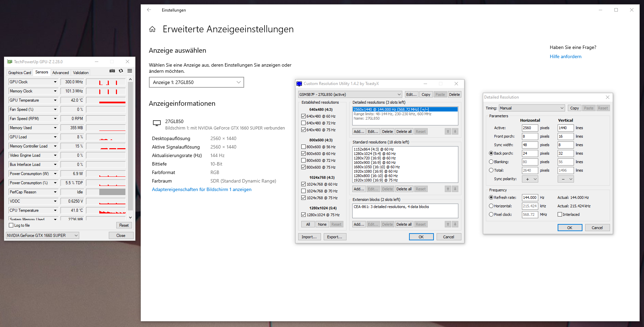Toggle 1280x1024 @ 75 Hz checkbox

(x=303, y=215)
